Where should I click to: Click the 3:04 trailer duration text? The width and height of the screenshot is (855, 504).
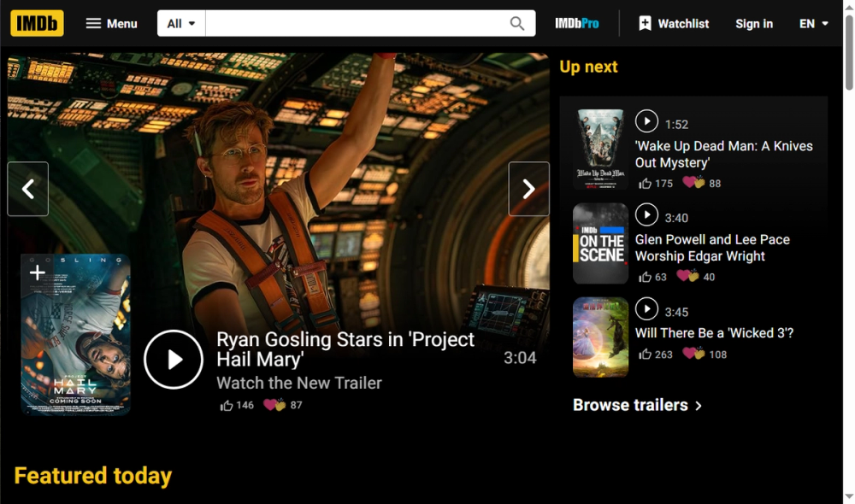pyautogui.click(x=520, y=358)
